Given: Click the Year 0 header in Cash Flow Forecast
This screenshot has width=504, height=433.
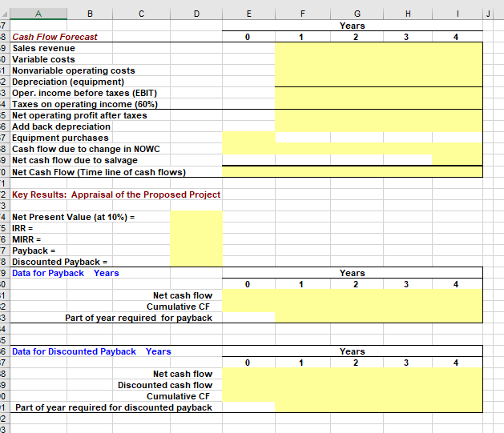Looking at the screenshot, I should click(x=247, y=37).
